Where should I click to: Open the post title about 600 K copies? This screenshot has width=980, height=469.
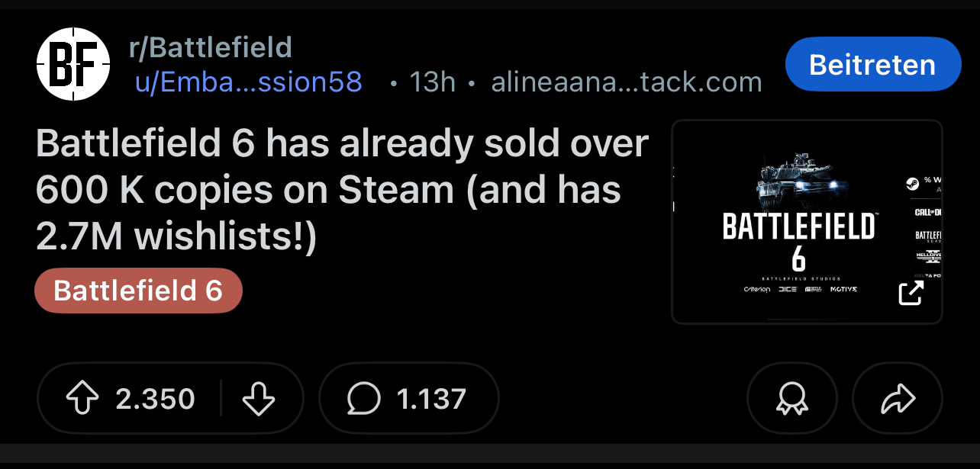[342, 191]
